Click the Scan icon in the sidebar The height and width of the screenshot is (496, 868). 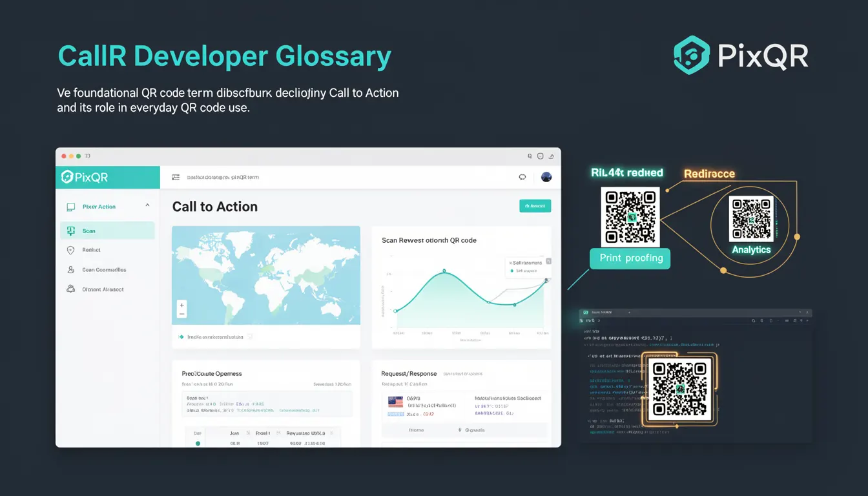[70, 231]
